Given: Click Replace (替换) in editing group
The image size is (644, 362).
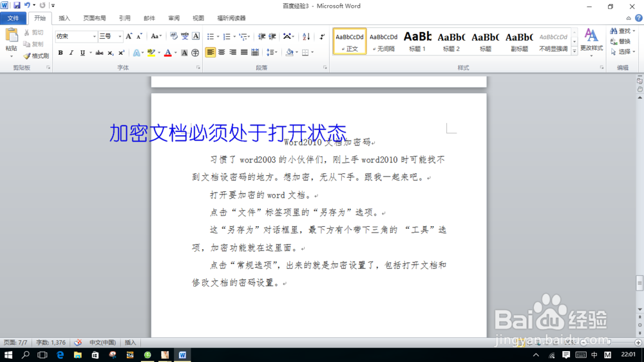Looking at the screenshot, I should (x=620, y=41).
